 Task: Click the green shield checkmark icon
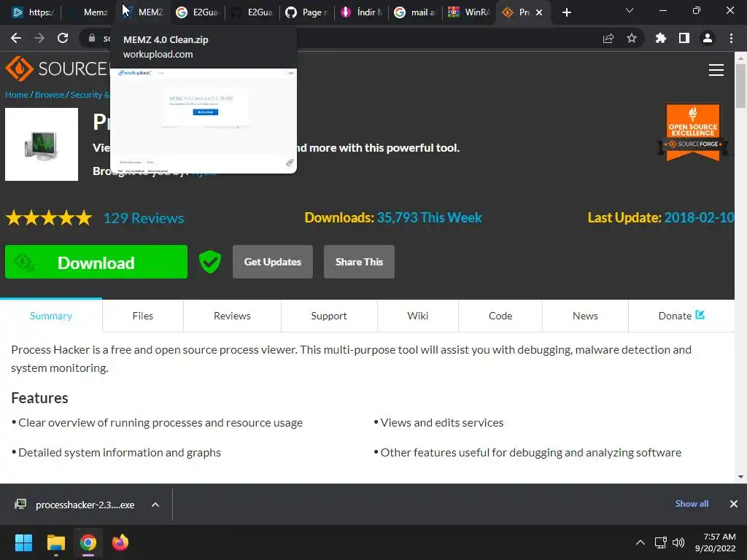[x=210, y=262]
